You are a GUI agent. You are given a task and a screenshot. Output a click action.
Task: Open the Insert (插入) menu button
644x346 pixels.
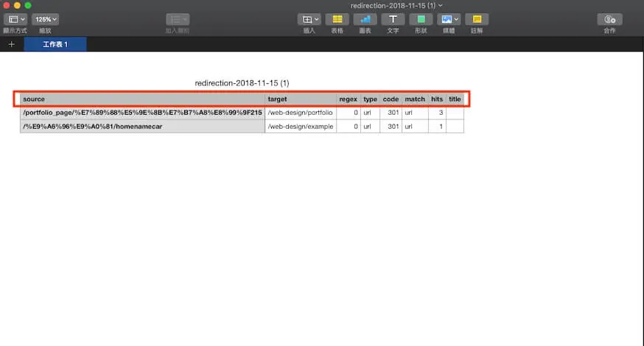[309, 19]
